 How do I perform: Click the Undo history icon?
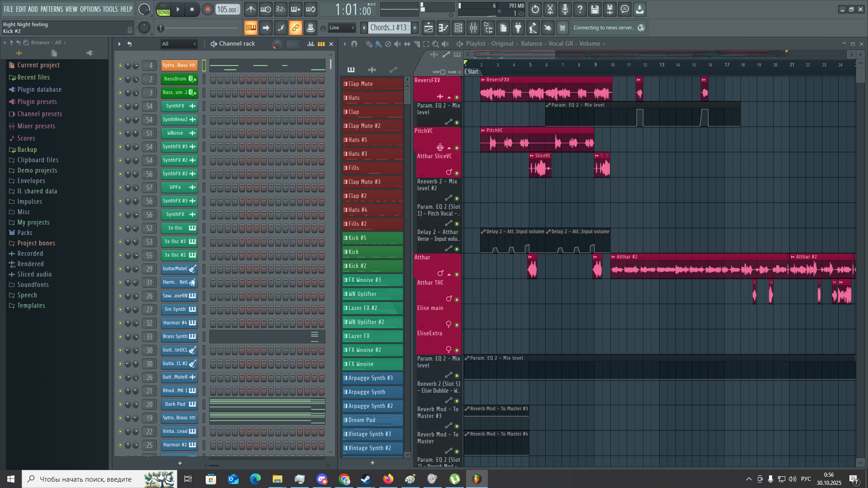coord(535,9)
